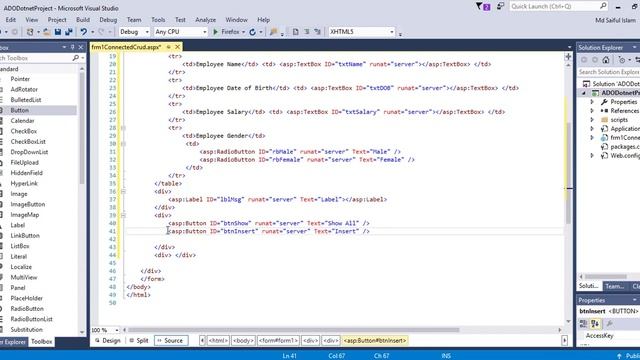Image resolution: width=640 pixels, height=360 pixels.
Task: Click the horizontal scrollbar of the code editor
Action: [x=294, y=330]
